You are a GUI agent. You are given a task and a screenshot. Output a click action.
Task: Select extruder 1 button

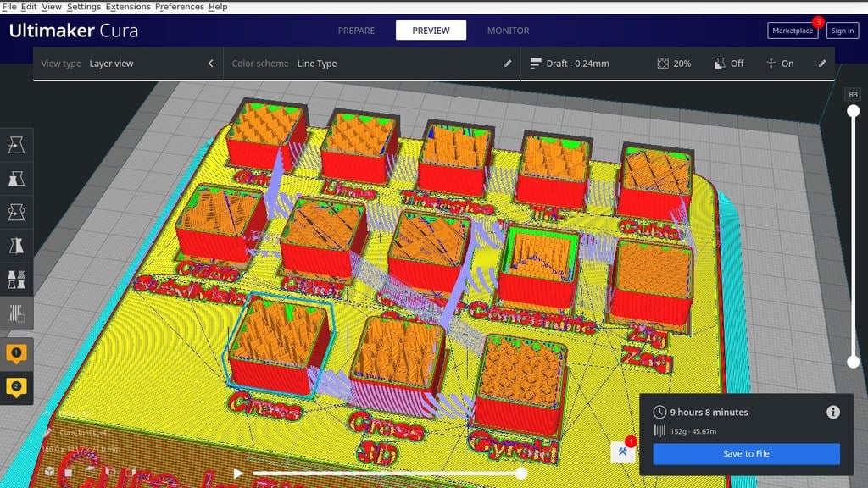16,354
